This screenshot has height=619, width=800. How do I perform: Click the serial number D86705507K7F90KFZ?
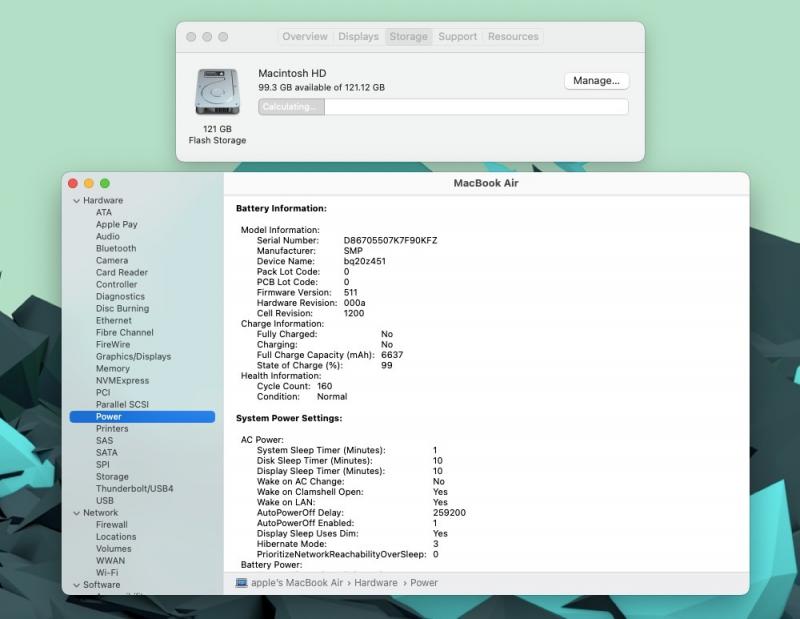pos(390,240)
